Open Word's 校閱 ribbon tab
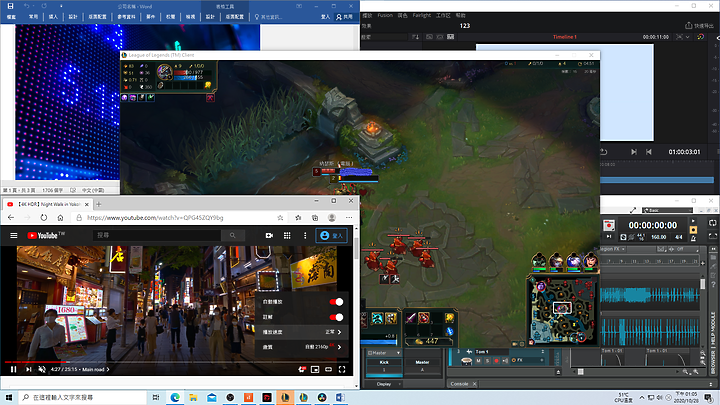This screenshot has height=405, width=720. 170,17
